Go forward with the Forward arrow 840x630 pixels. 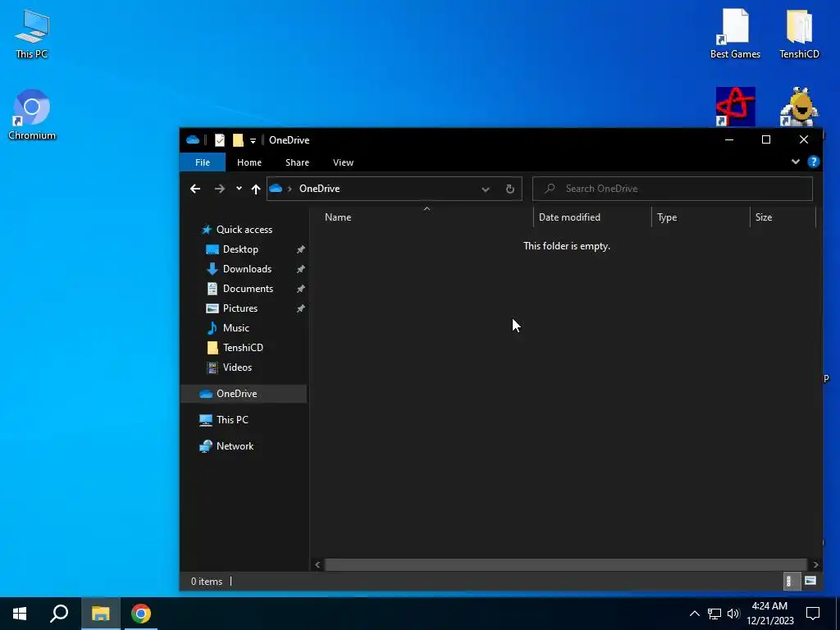click(x=220, y=189)
